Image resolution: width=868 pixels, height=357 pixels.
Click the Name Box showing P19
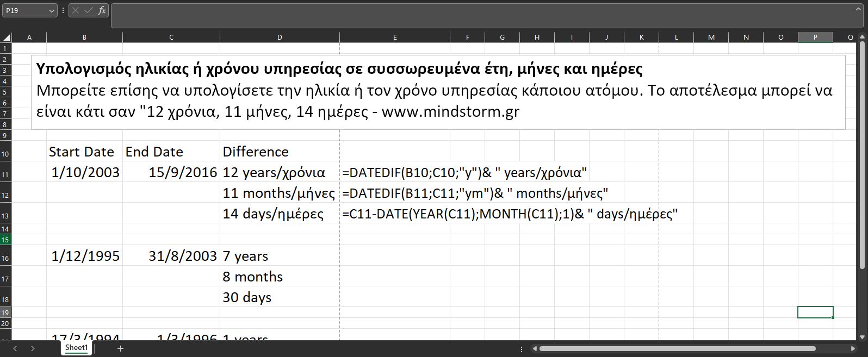[24, 10]
